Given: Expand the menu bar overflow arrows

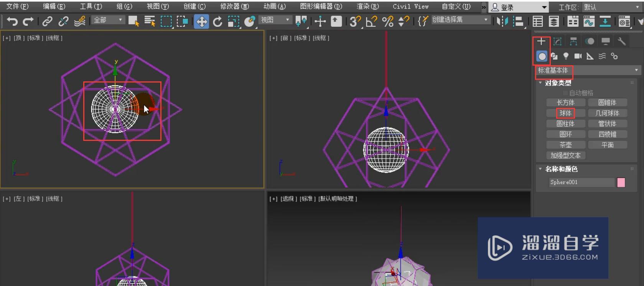Looking at the screenshot, I should (x=484, y=7).
